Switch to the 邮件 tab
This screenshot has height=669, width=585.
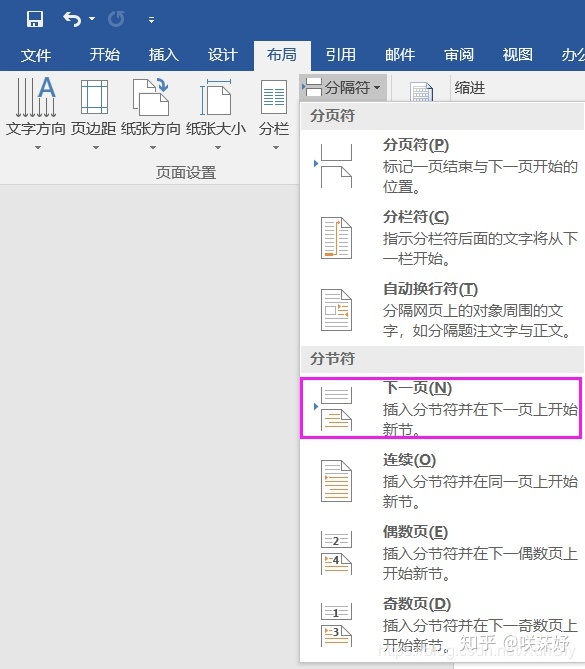click(x=400, y=55)
